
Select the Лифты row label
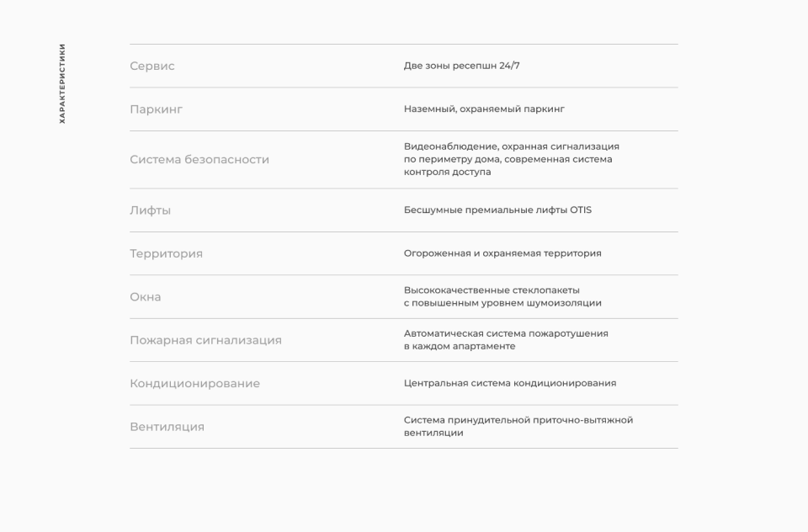(x=150, y=210)
